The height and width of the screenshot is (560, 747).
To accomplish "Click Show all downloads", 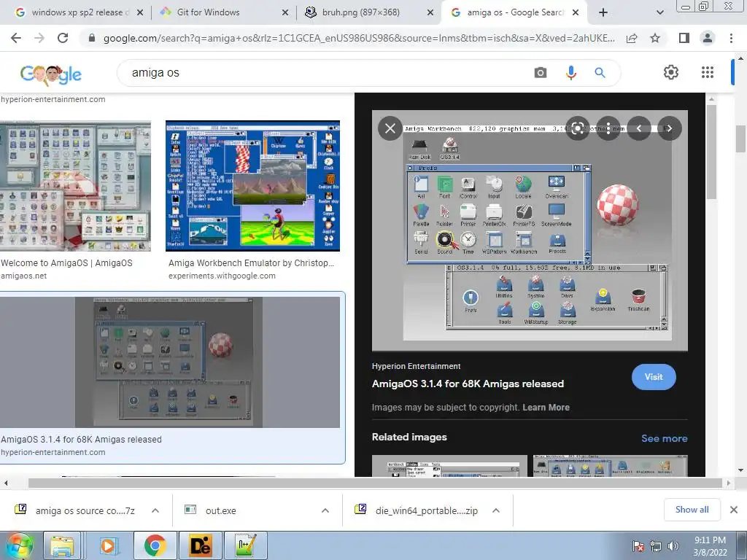I will 692,510.
